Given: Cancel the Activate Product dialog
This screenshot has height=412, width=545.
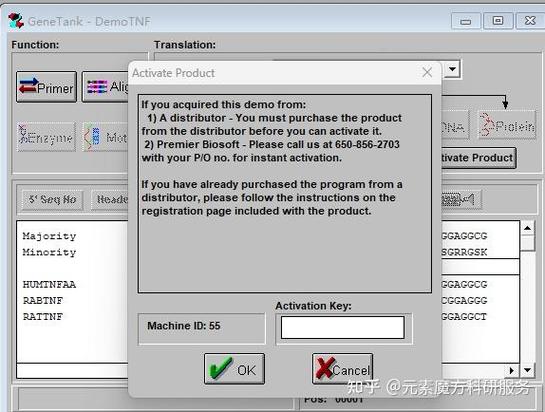Looking at the screenshot, I should pos(342,369).
